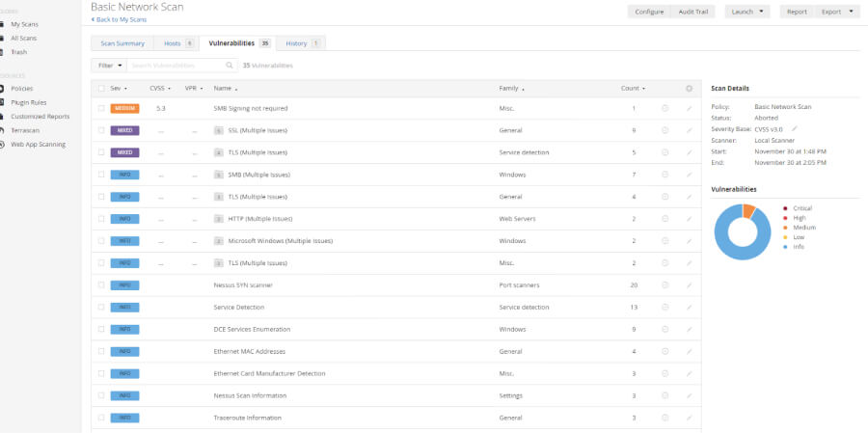Click the Web App Scanning sidebar item
Screen dimensions: 868x433
point(38,144)
